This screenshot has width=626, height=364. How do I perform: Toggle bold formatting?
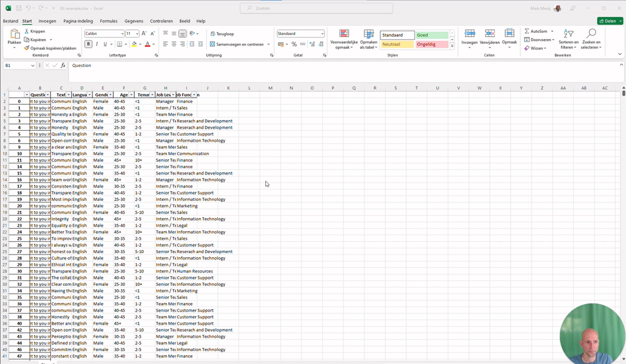tap(88, 44)
